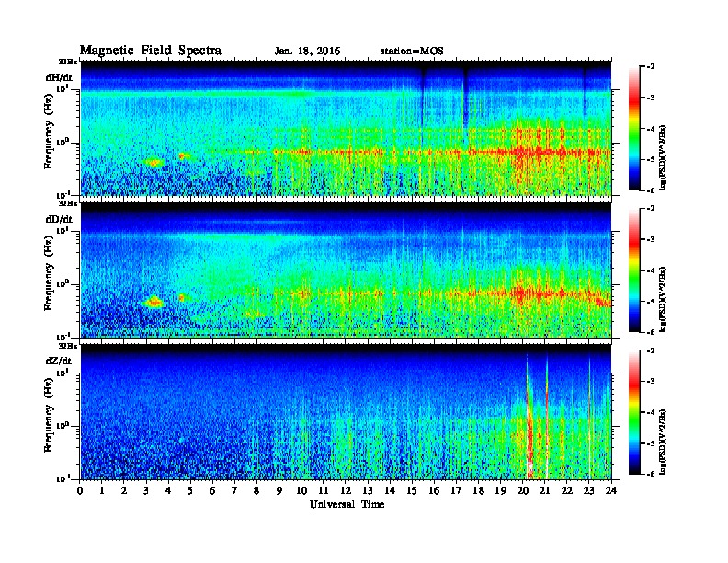
Task: Click hour tick label '0' on time axis
Action: pos(80,490)
